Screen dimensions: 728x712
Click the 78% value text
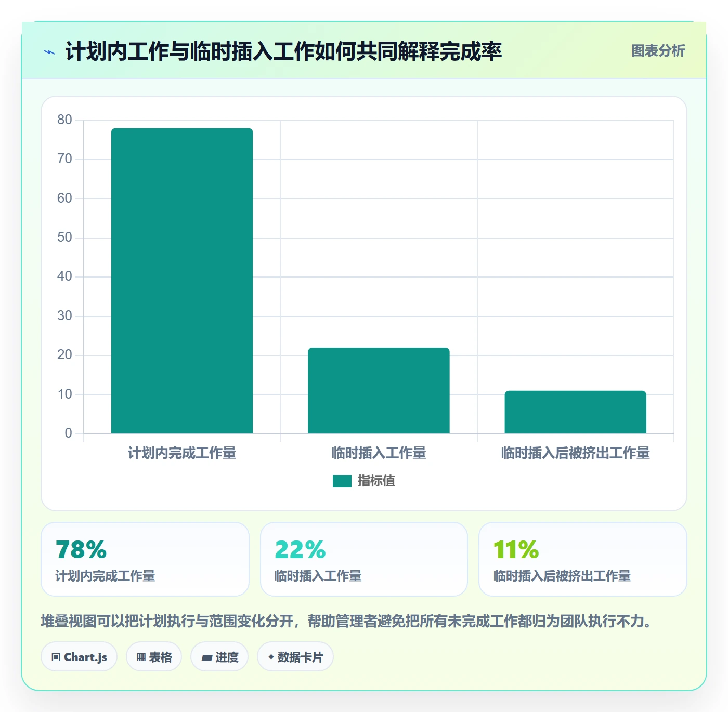[81, 549]
